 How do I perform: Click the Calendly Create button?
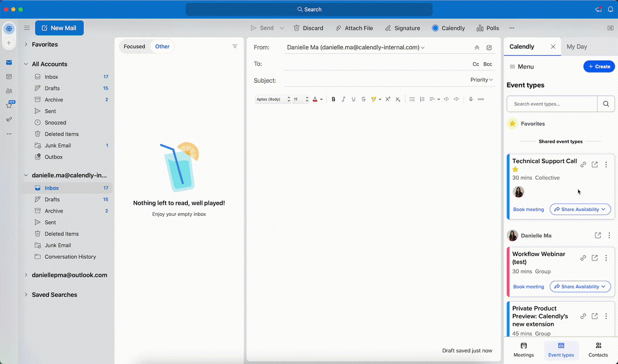point(599,67)
